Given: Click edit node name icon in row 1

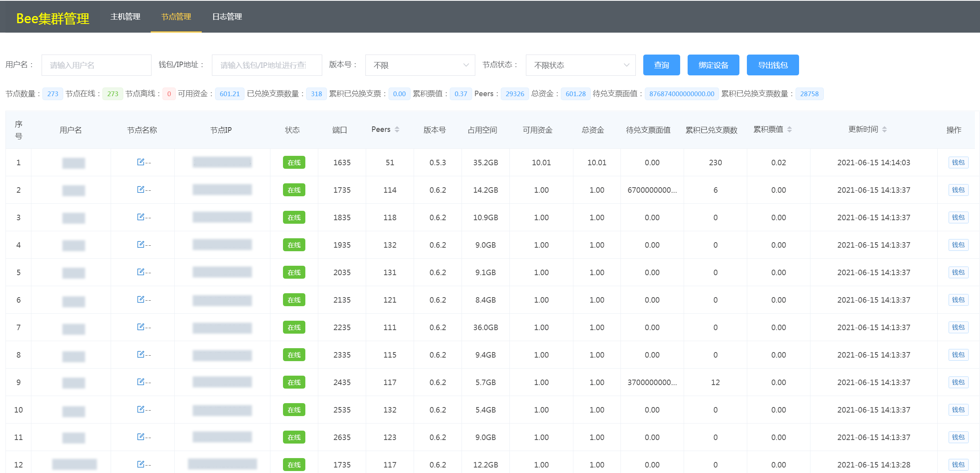Looking at the screenshot, I should 141,162.
